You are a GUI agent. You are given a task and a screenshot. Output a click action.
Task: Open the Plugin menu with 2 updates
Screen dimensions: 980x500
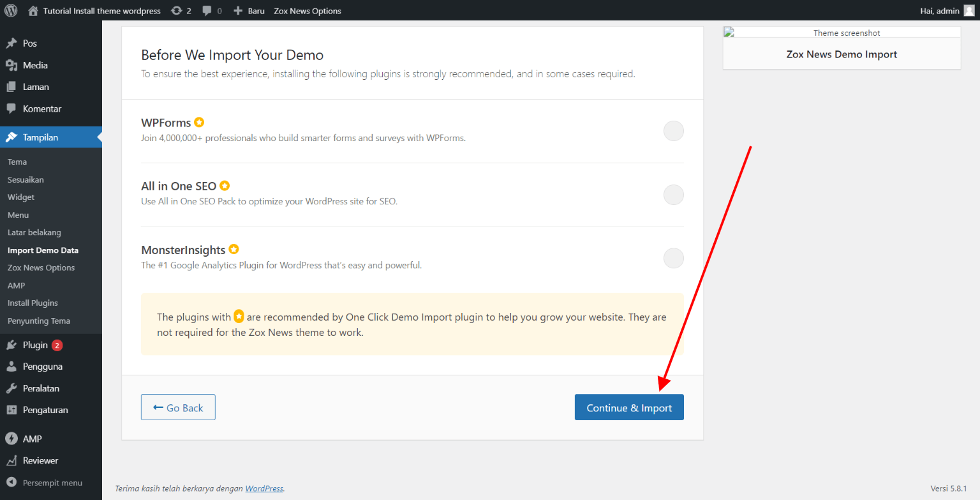(x=36, y=345)
